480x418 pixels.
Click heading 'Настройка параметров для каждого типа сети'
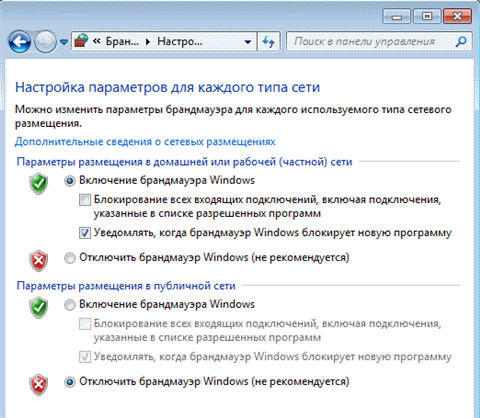point(167,87)
